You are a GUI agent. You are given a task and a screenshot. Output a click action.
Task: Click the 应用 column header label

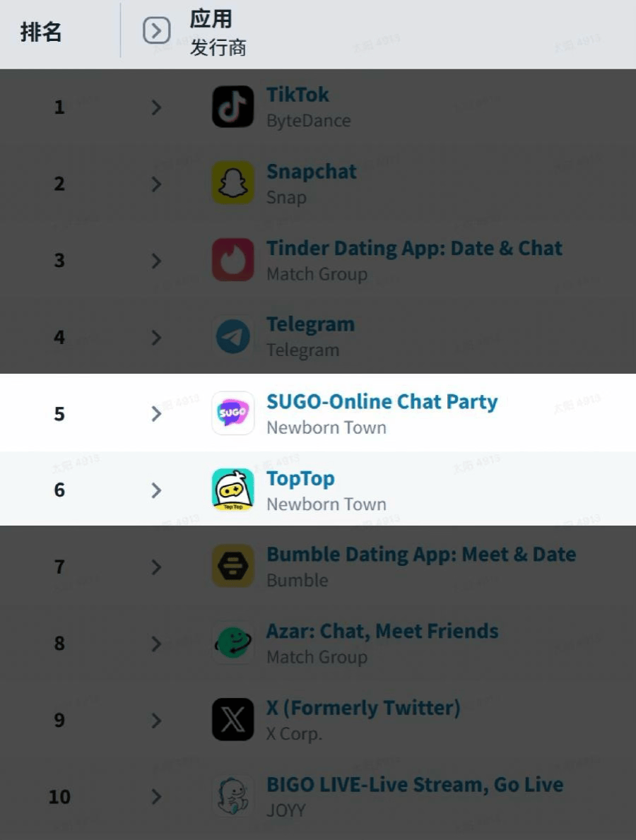coord(211,19)
